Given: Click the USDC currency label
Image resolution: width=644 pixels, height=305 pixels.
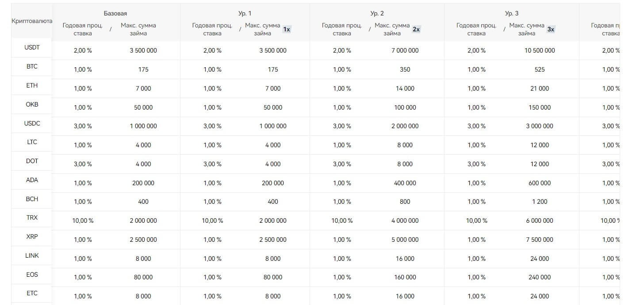Looking at the screenshot, I should click(x=32, y=124).
